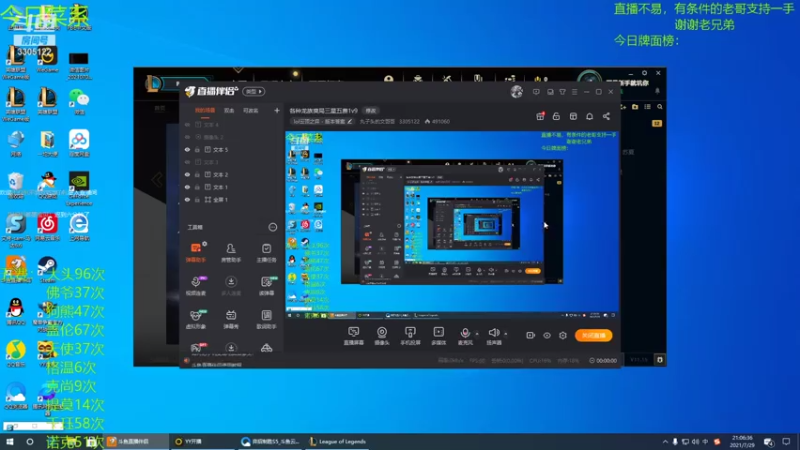Open the Windows notification center icon

(786, 442)
